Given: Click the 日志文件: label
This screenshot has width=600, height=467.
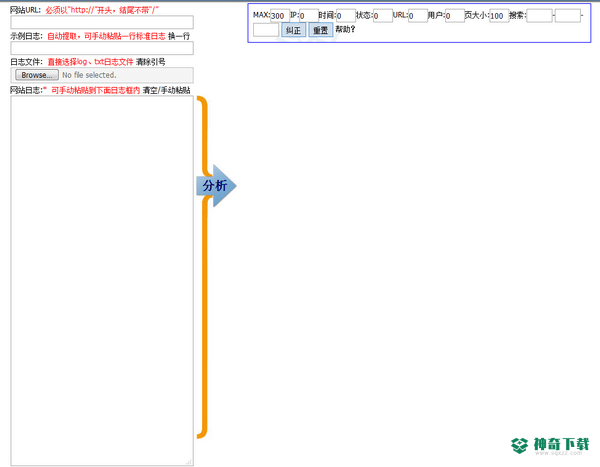Looking at the screenshot, I should coord(26,62).
